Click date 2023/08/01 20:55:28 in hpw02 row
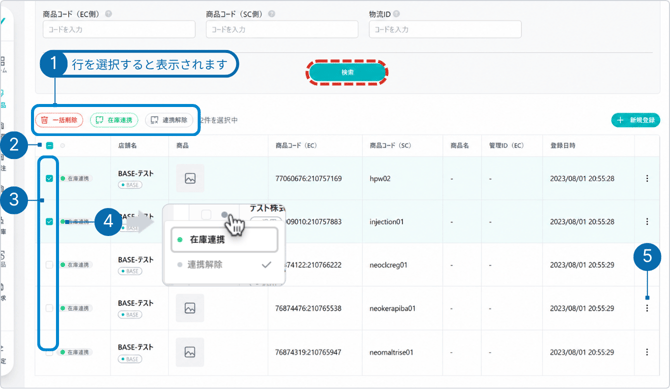Viewport: 670px width, 390px height. point(582,179)
